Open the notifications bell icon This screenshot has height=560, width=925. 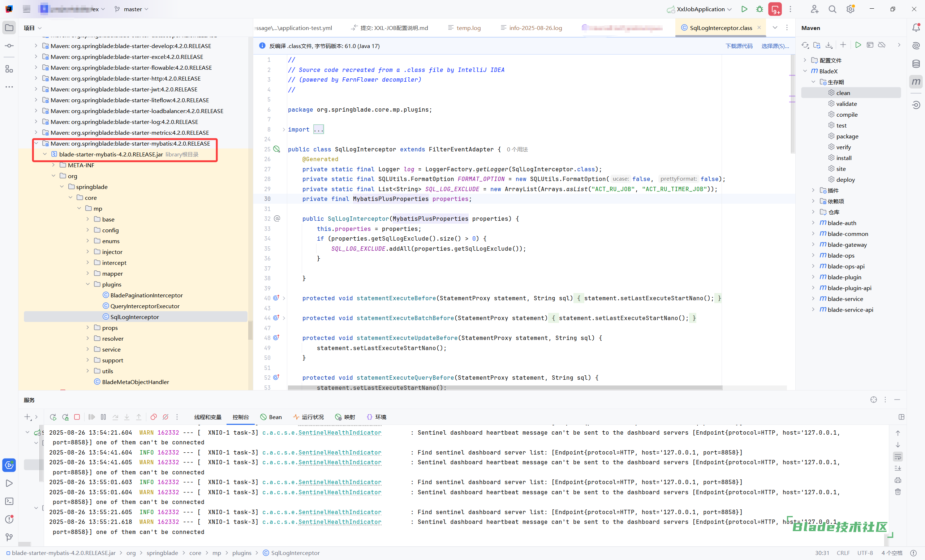click(916, 27)
